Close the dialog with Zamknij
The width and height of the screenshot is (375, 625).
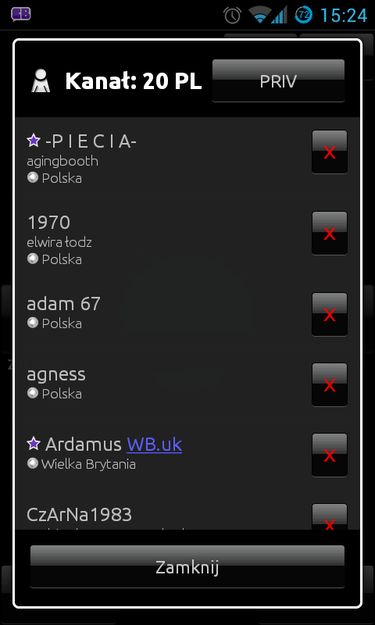187,567
